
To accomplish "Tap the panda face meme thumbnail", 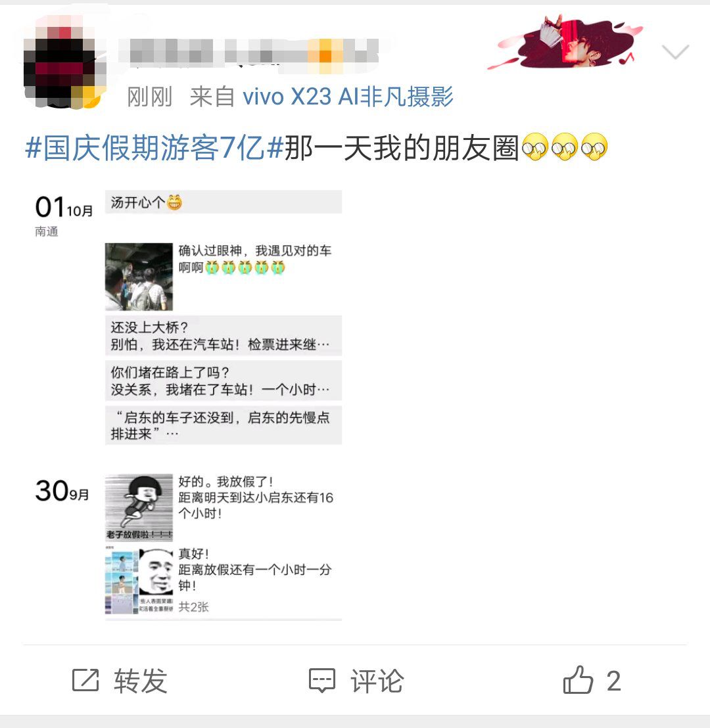I will [x=156, y=572].
